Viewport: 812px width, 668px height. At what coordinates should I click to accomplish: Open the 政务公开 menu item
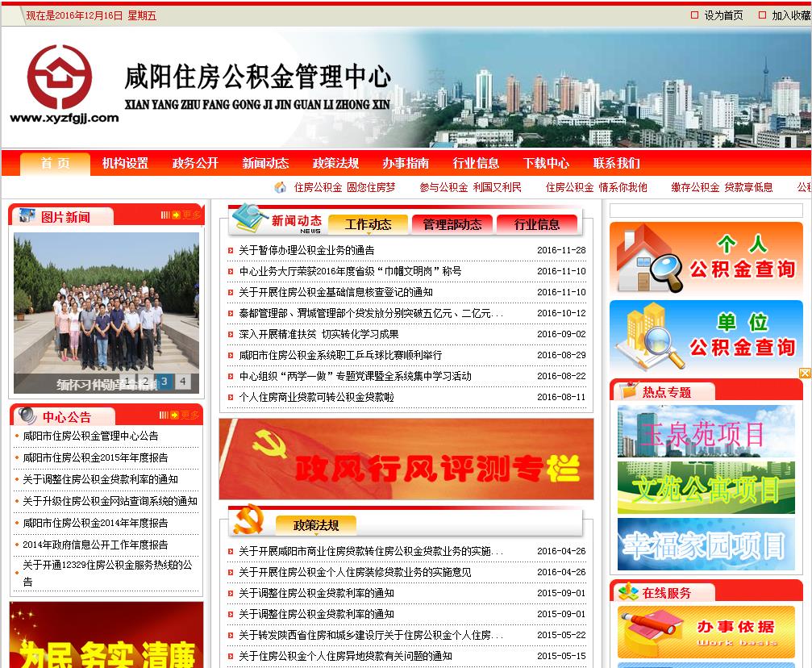[195, 163]
